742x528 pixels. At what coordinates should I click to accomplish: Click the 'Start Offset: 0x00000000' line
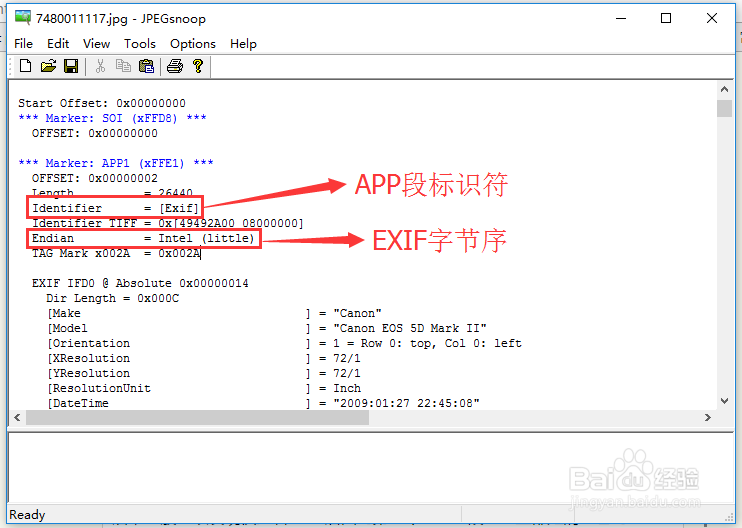(x=102, y=103)
